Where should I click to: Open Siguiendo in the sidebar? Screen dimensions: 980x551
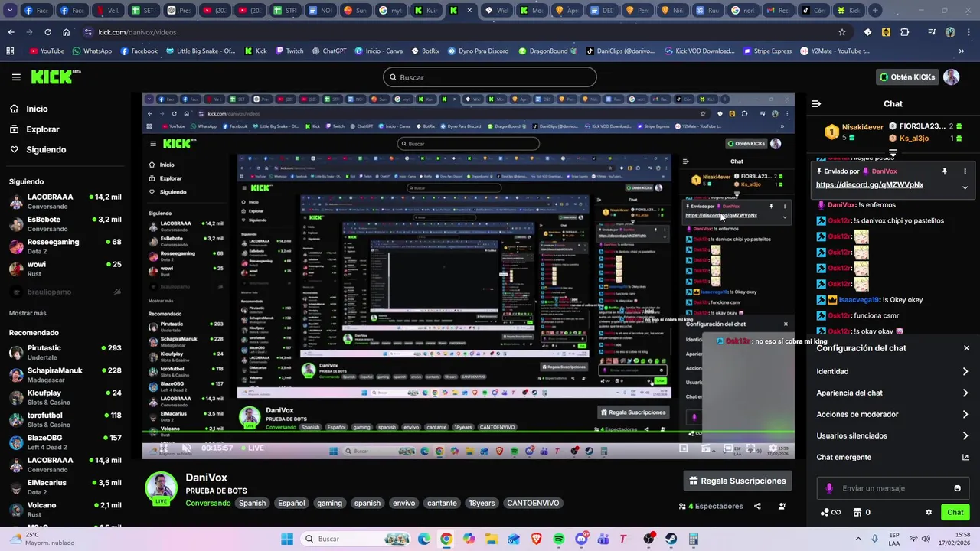pos(38,149)
